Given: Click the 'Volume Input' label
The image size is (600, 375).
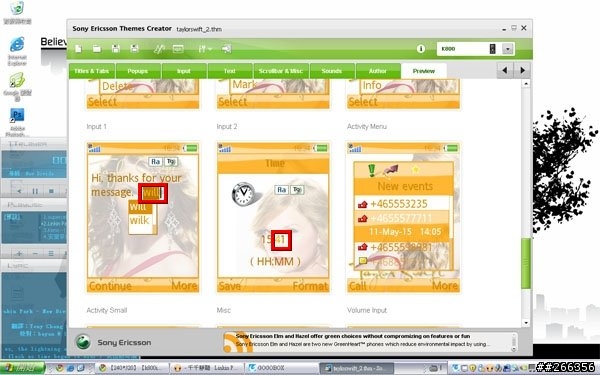Looking at the screenshot, I should pos(367,310).
